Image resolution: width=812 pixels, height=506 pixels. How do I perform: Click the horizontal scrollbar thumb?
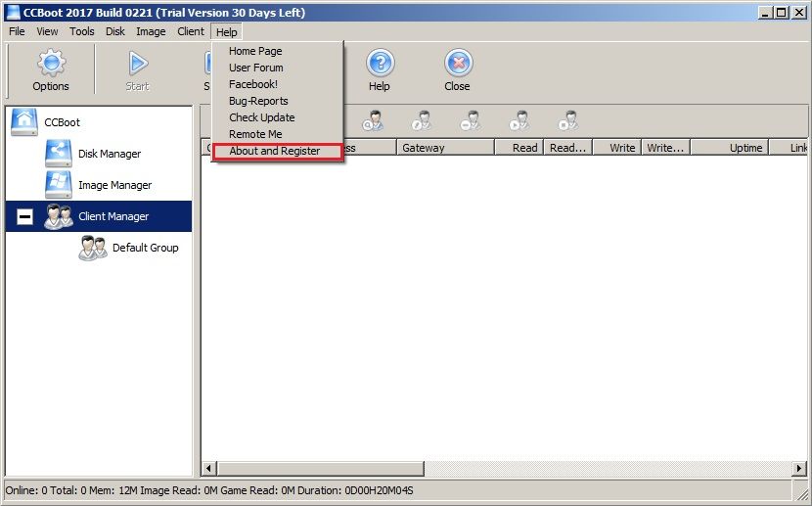pyautogui.click(x=320, y=469)
